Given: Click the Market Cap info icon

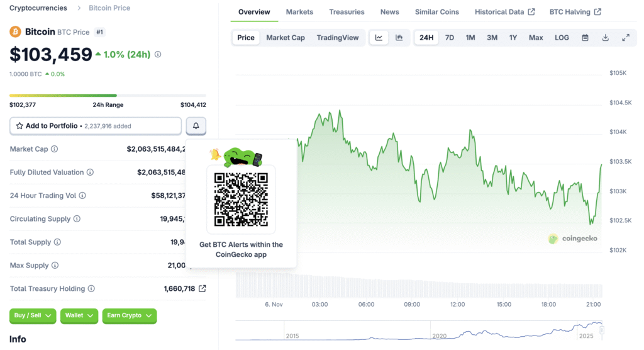Looking at the screenshot, I should click(x=55, y=149).
